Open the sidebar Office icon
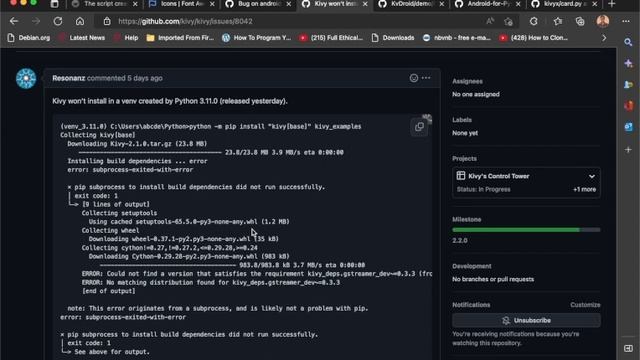 [x=629, y=106]
